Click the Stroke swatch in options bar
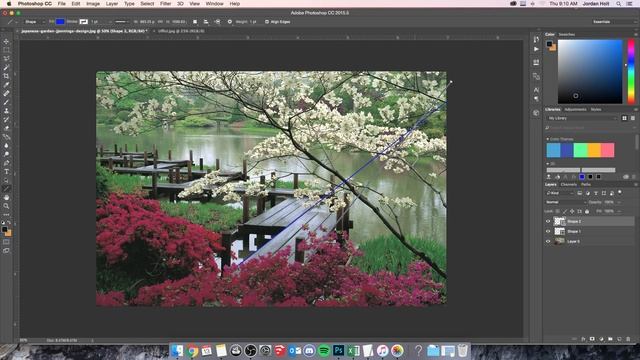 84,22
